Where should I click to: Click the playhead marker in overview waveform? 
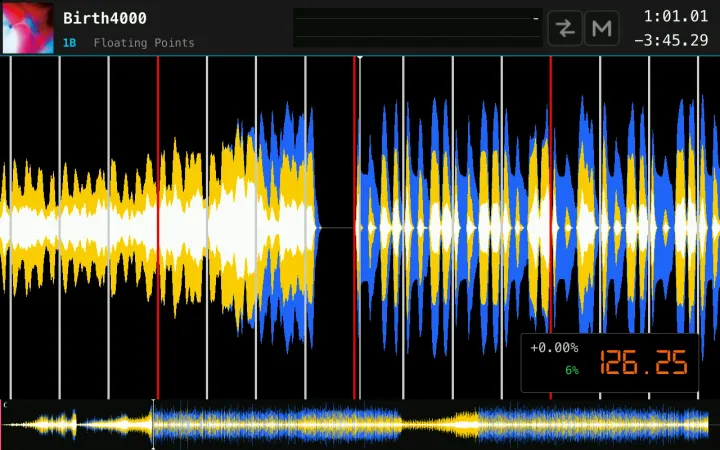(x=153, y=424)
